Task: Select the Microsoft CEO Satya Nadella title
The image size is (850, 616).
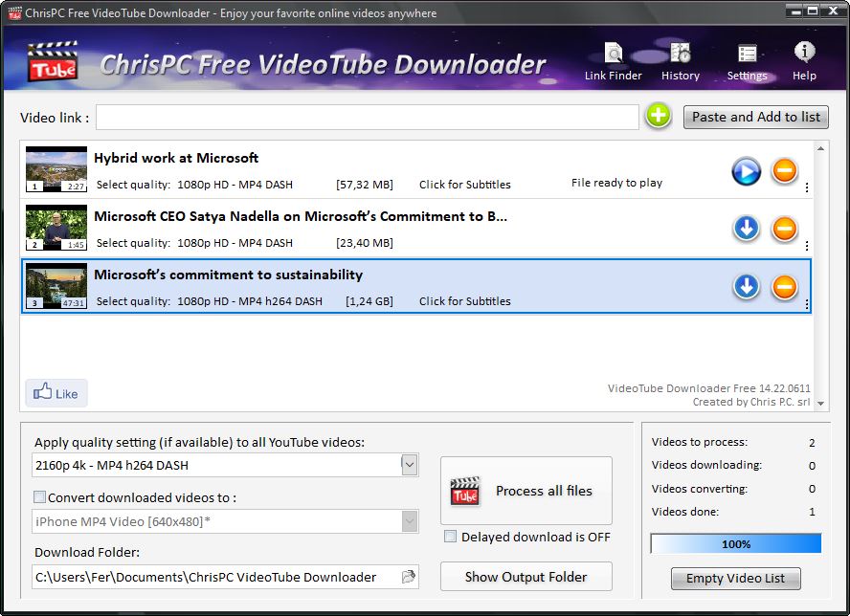Action: (x=301, y=216)
